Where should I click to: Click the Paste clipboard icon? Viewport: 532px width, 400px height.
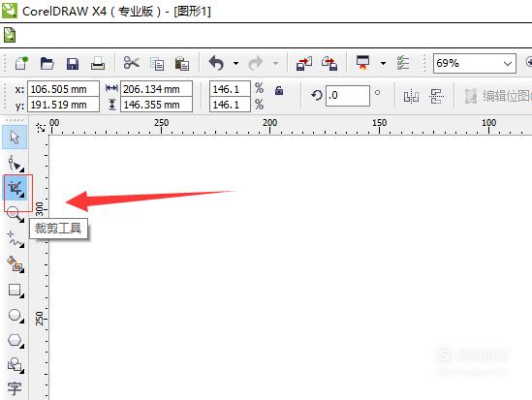(x=182, y=63)
